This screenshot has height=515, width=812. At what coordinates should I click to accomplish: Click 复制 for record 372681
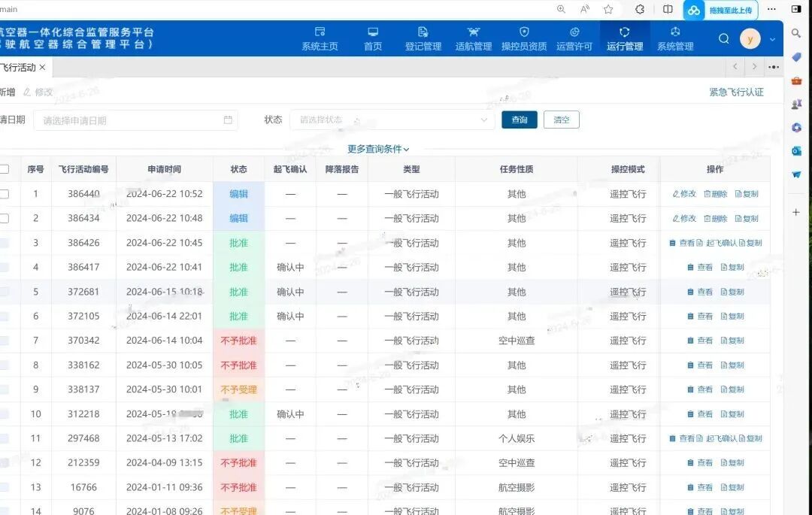coord(732,292)
